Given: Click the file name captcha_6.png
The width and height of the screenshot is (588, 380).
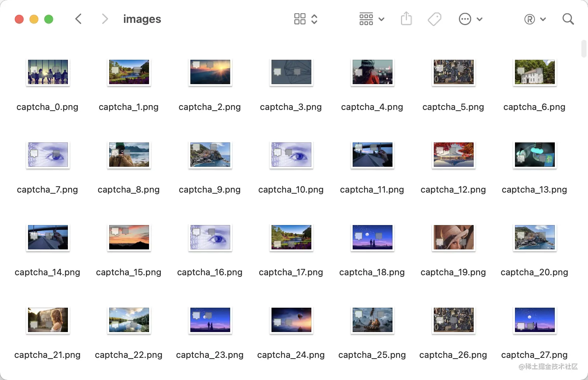Looking at the screenshot, I should point(535,107).
